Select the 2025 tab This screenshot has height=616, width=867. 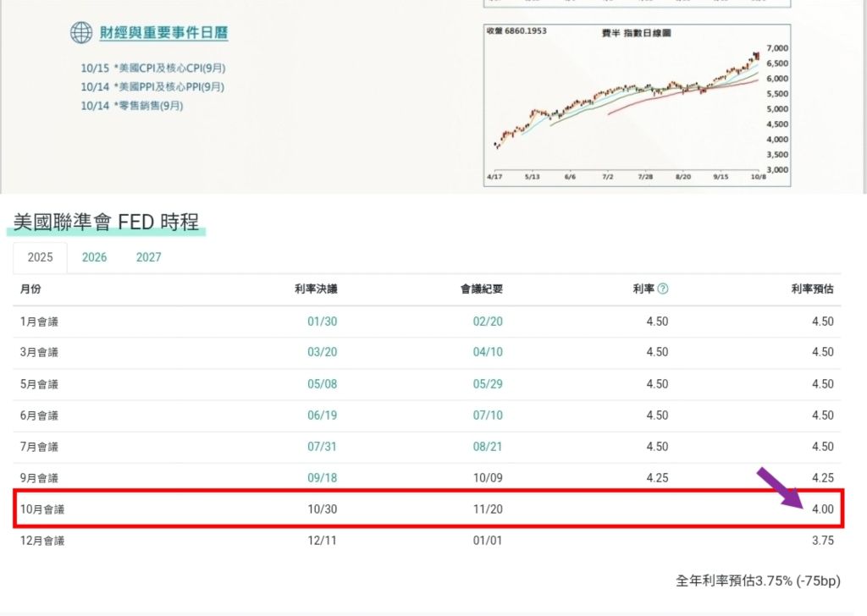[41, 257]
